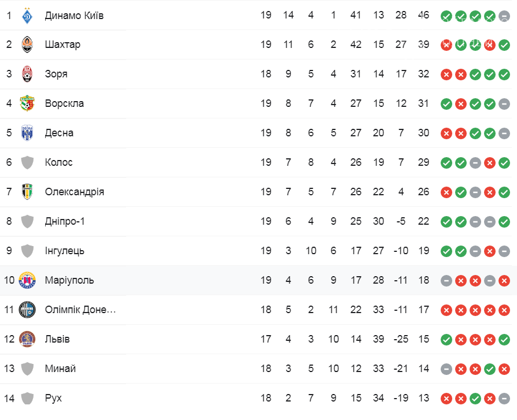Open the Минай team name link
This screenshot has width=517, height=420.
(60, 369)
